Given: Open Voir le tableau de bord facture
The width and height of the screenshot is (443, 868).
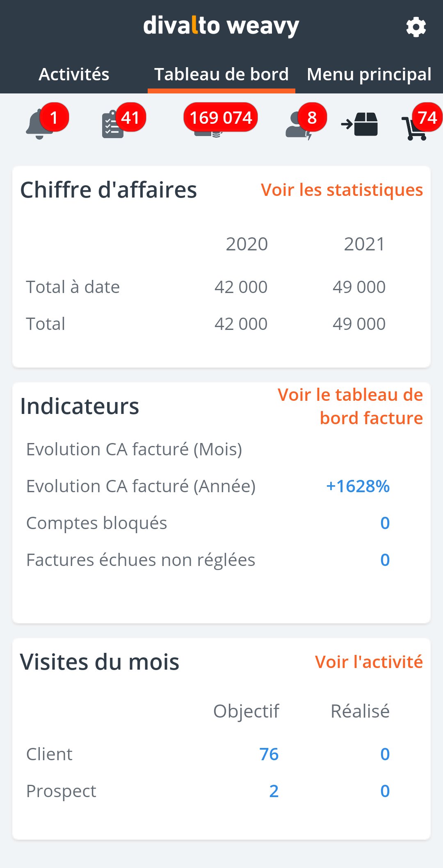Looking at the screenshot, I should tap(350, 406).
